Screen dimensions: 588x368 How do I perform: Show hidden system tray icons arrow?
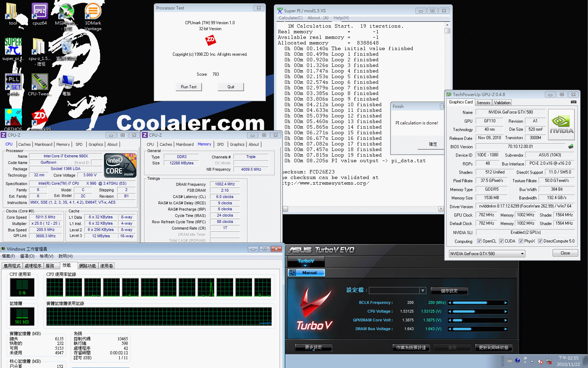pyautogui.click(x=532, y=361)
